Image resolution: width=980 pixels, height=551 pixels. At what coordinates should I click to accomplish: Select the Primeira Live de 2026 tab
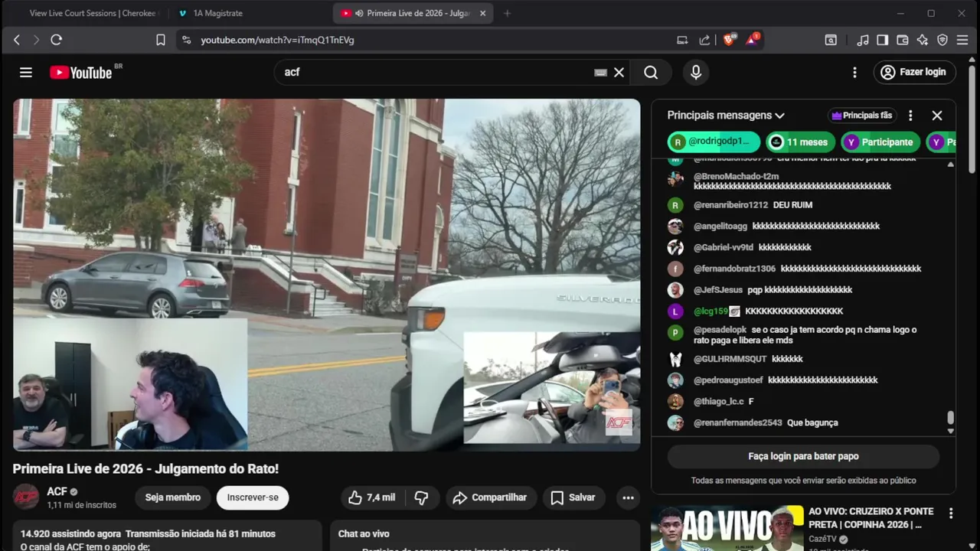click(412, 13)
